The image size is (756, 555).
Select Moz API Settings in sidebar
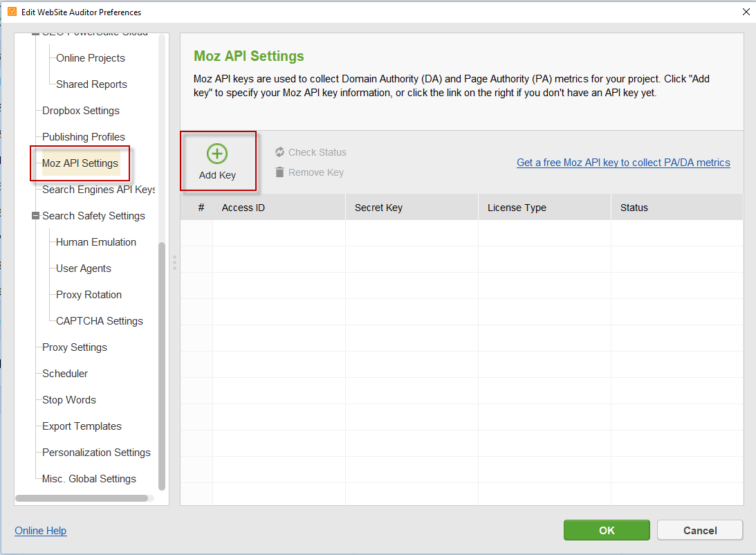[x=80, y=163]
